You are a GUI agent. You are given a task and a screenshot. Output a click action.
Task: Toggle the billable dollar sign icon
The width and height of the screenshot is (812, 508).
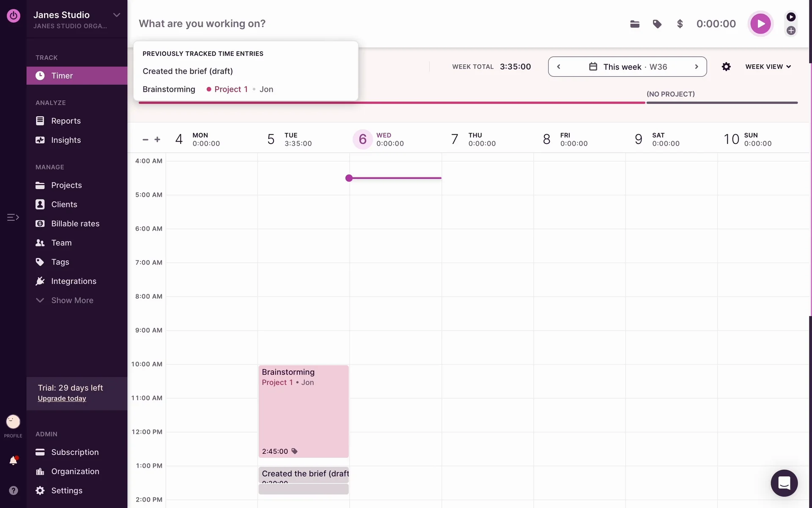click(x=680, y=24)
